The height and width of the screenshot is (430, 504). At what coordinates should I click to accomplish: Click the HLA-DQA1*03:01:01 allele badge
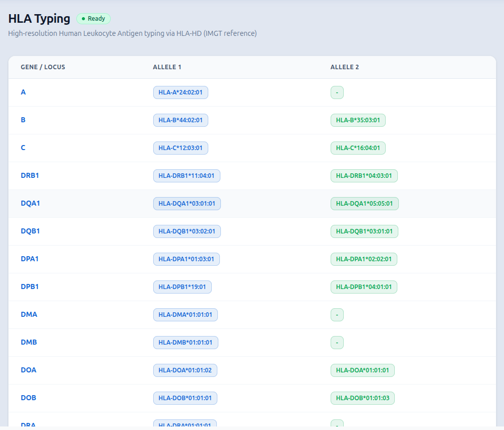pyautogui.click(x=187, y=204)
